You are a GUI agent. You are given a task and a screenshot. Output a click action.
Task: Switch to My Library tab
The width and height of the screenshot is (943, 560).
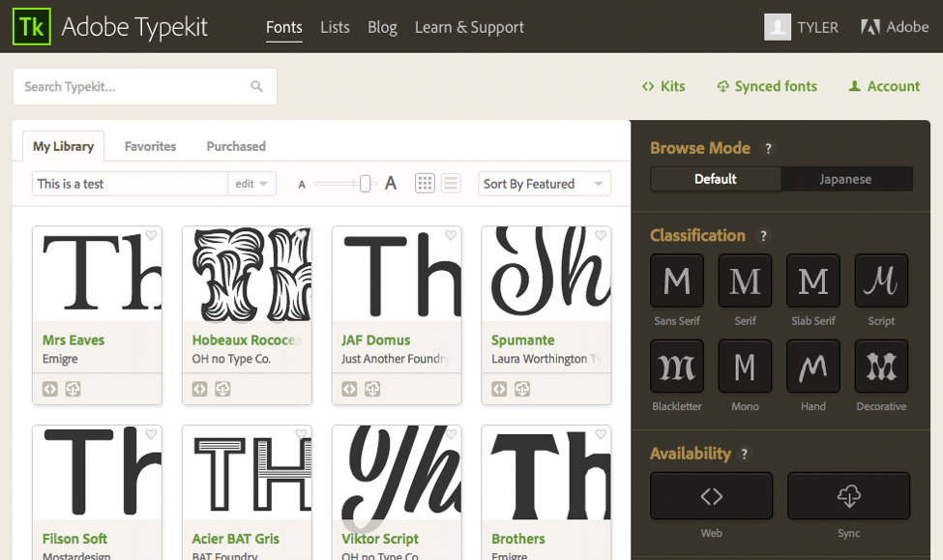coord(63,146)
